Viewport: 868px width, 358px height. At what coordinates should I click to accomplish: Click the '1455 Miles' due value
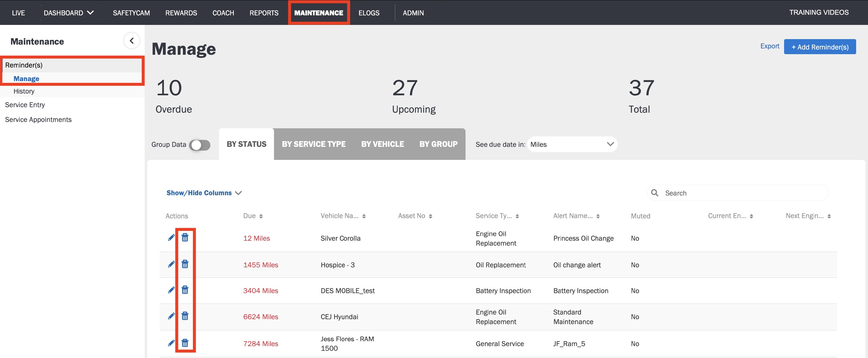[260, 265]
